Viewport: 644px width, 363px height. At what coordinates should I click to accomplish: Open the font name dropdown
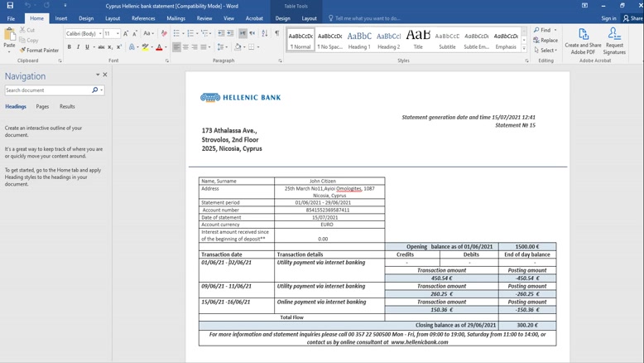coord(100,34)
